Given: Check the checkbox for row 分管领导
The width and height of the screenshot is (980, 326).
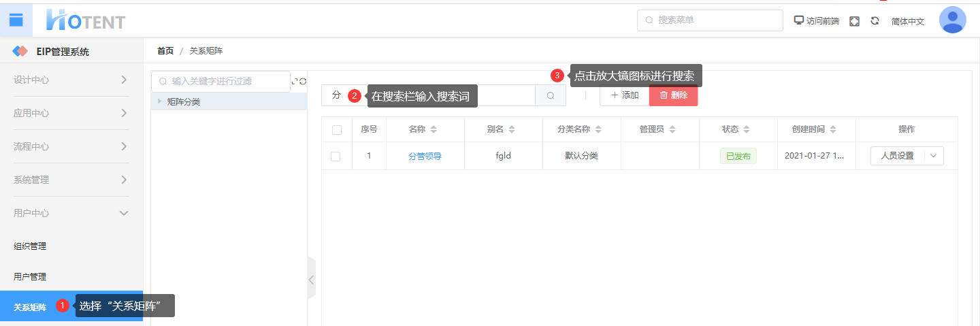Looking at the screenshot, I should 336,156.
